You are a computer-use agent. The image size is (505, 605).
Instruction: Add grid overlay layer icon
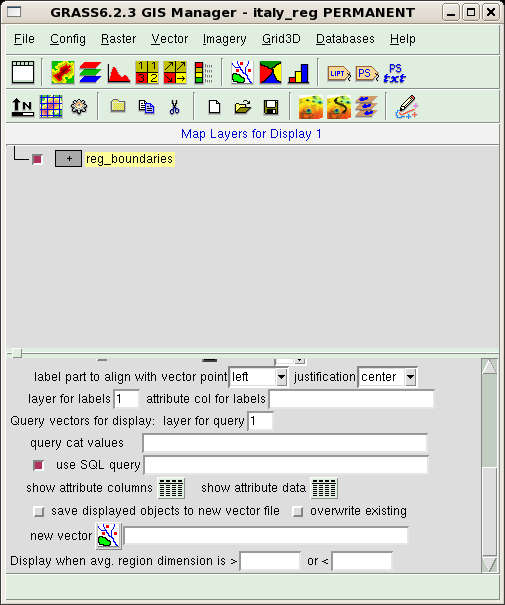51,107
